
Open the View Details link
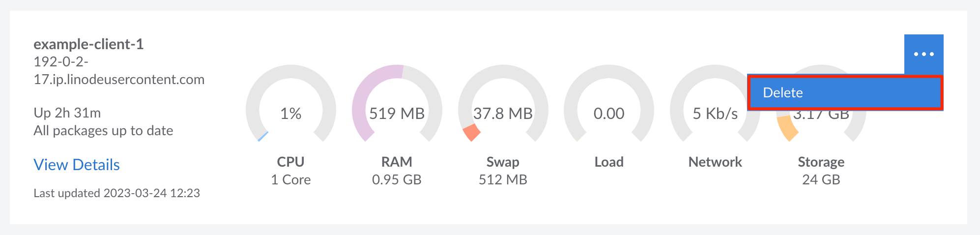(x=77, y=165)
